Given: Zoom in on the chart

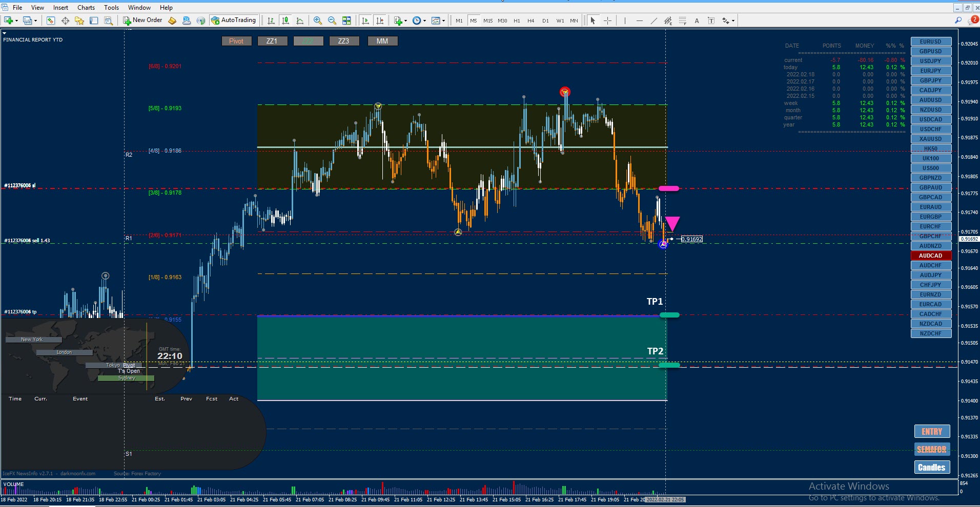Looking at the screenshot, I should point(318,20).
